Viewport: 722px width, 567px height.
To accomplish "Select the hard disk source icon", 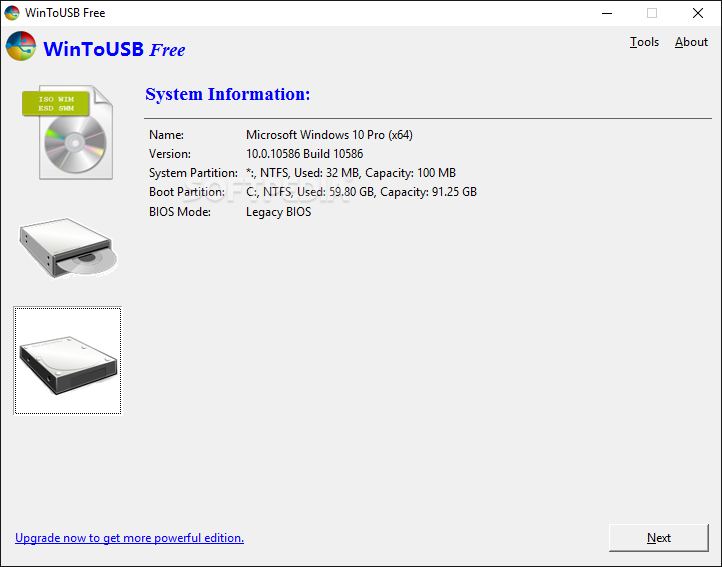I will coord(68,361).
